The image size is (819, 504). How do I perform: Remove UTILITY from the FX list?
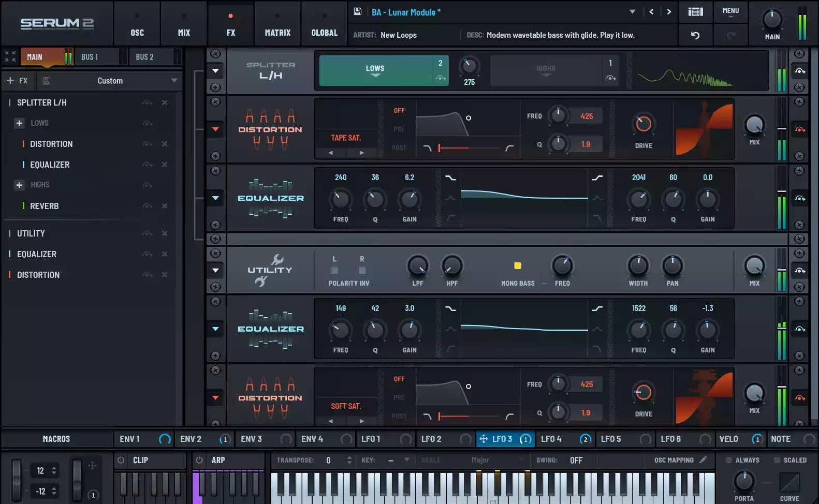point(165,233)
